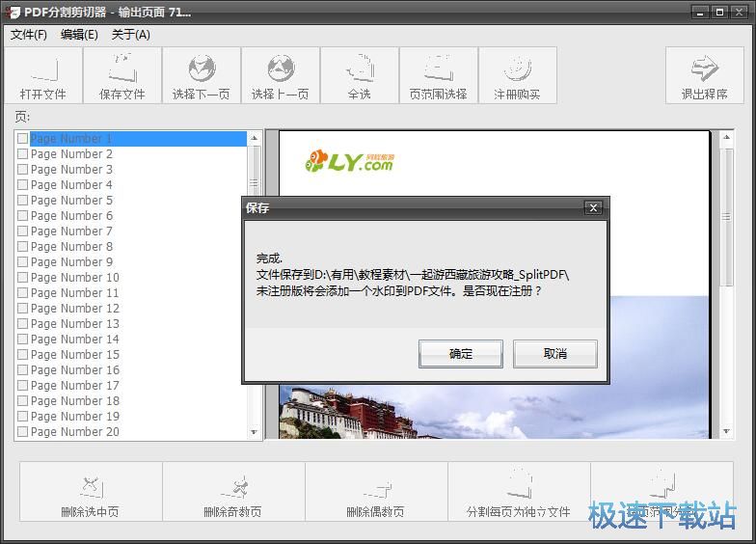Open the 文件(F) menu
The image size is (756, 544).
point(29,35)
